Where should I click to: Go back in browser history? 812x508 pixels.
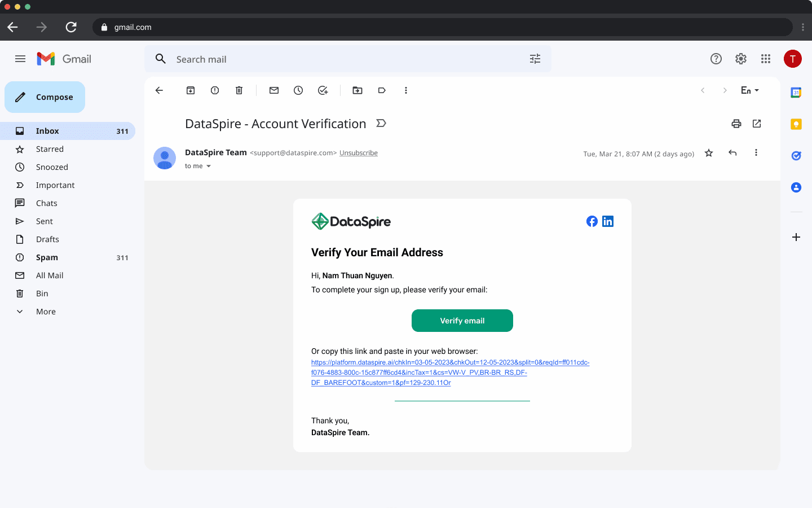coord(12,27)
